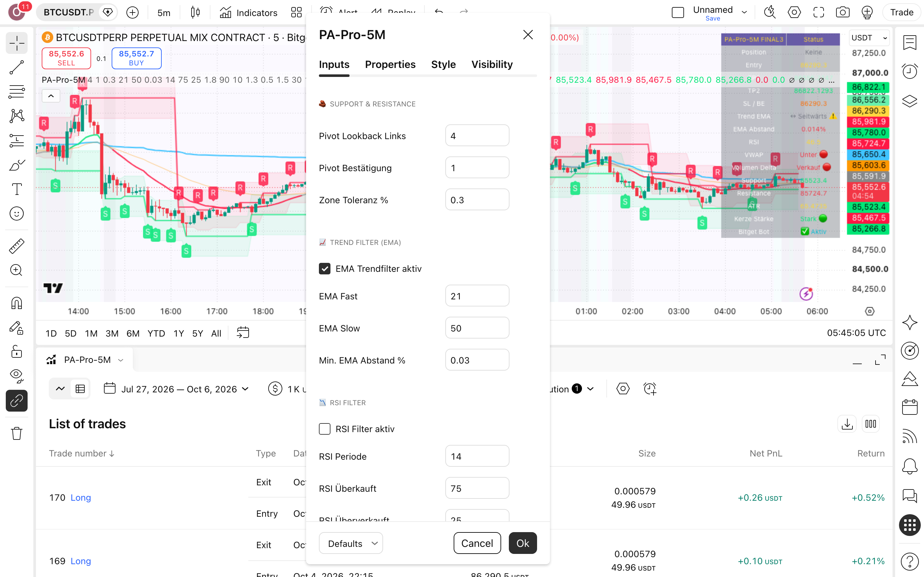Switch to the Properties tab
This screenshot has height=577, width=924.
[390, 64]
